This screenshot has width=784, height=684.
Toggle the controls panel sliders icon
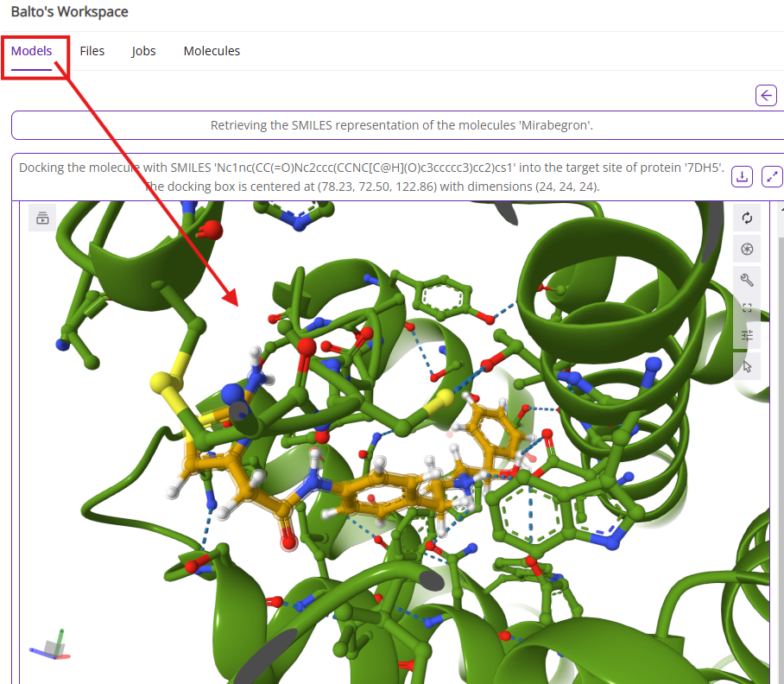tap(747, 335)
